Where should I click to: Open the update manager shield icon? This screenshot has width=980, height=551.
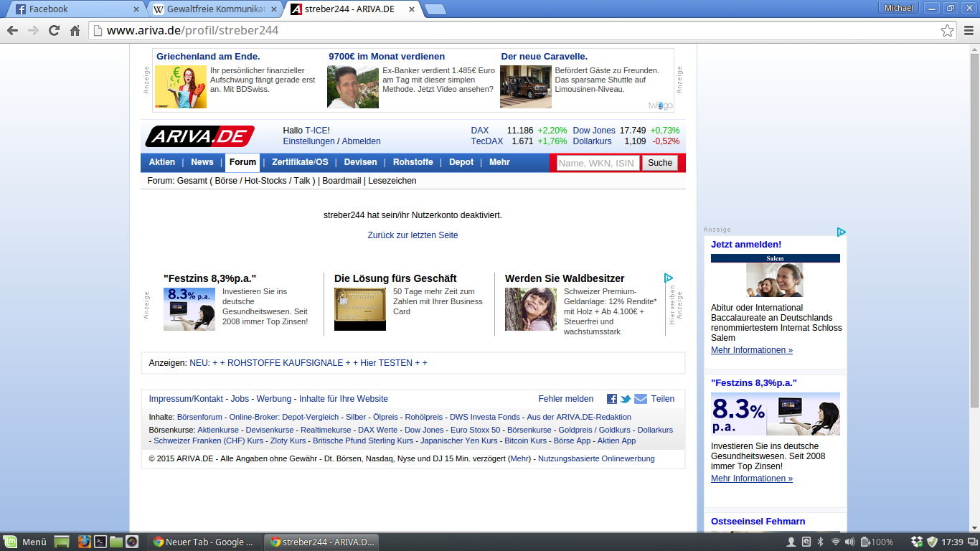[932, 542]
